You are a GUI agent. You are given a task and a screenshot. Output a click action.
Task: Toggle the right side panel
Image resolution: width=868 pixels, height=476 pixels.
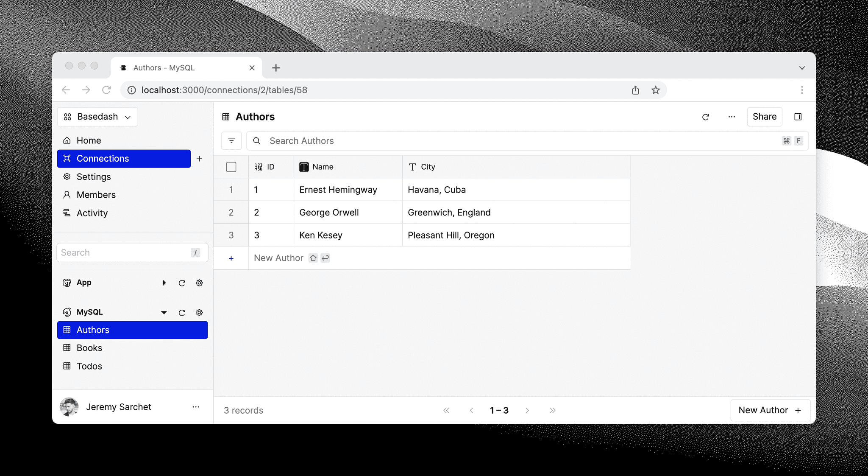coord(798,117)
